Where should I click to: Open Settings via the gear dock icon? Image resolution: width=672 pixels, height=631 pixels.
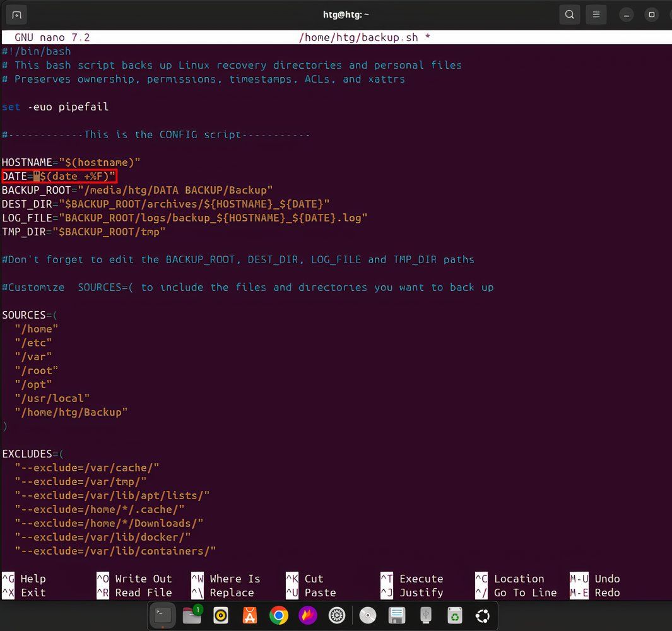336,615
